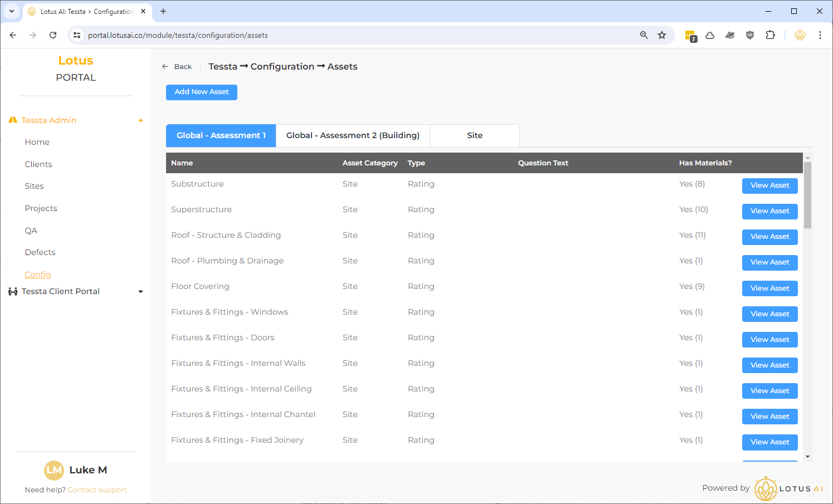
Task: Open the Contact support link
Action: pyautogui.click(x=97, y=490)
